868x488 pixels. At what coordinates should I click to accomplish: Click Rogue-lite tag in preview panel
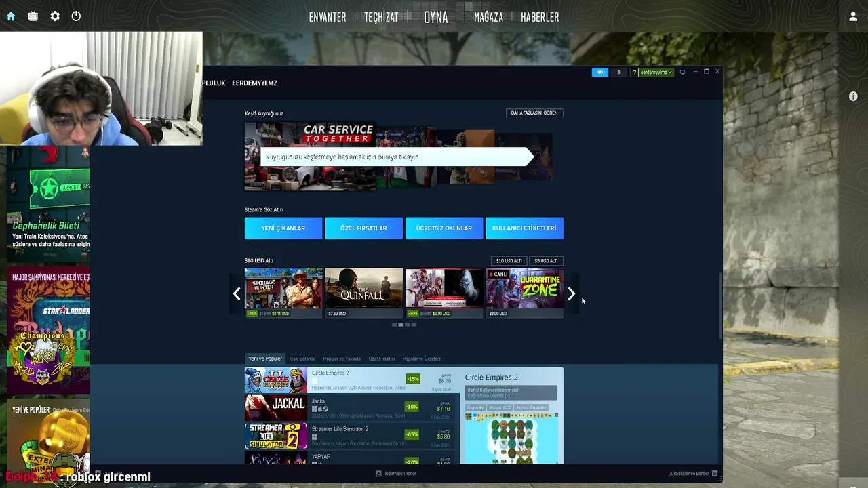pos(475,408)
